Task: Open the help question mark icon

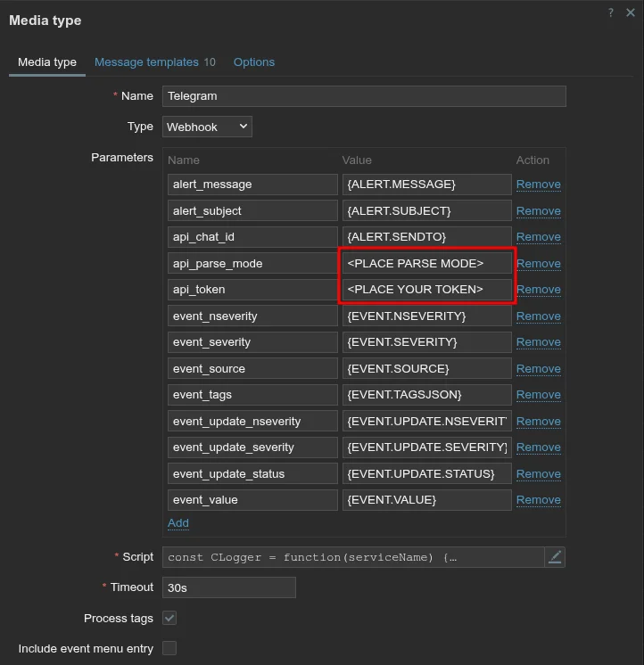Action: tap(610, 12)
